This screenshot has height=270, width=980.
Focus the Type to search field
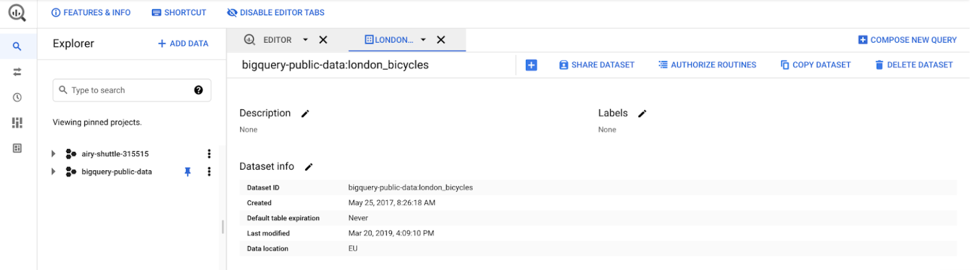point(131,90)
